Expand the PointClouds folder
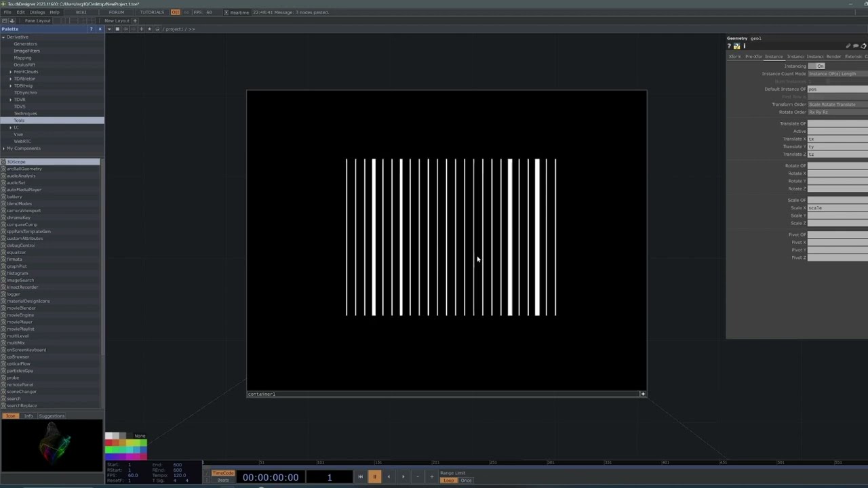Image resolution: width=868 pixels, height=488 pixels. point(10,72)
